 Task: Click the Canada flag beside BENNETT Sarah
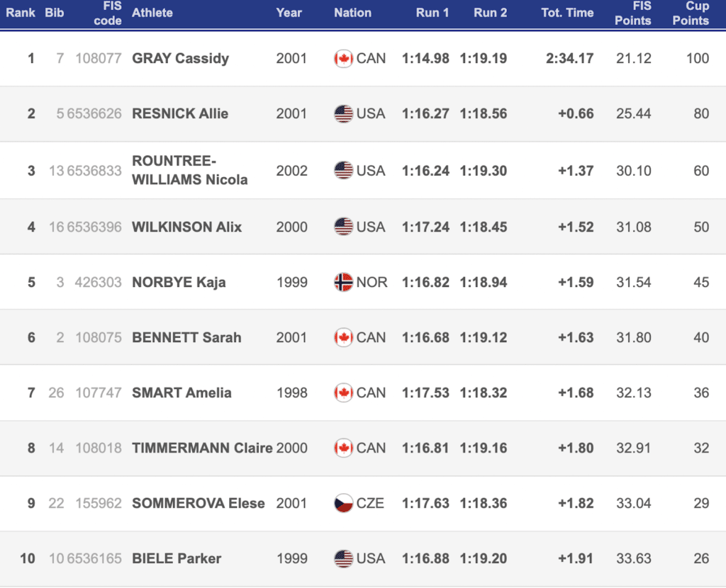343,338
